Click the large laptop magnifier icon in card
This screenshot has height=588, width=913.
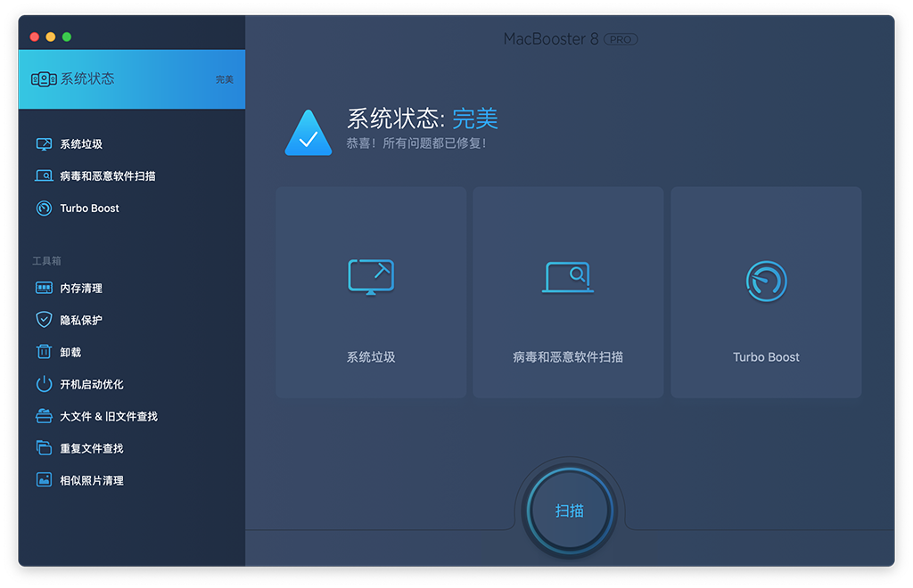[x=568, y=277]
